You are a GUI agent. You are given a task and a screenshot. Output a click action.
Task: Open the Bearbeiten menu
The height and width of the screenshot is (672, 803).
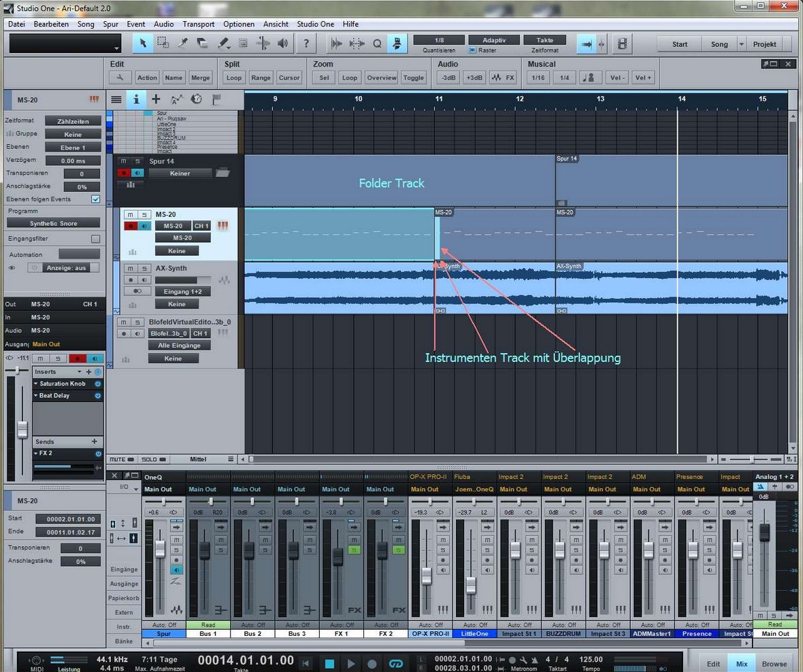tap(51, 24)
